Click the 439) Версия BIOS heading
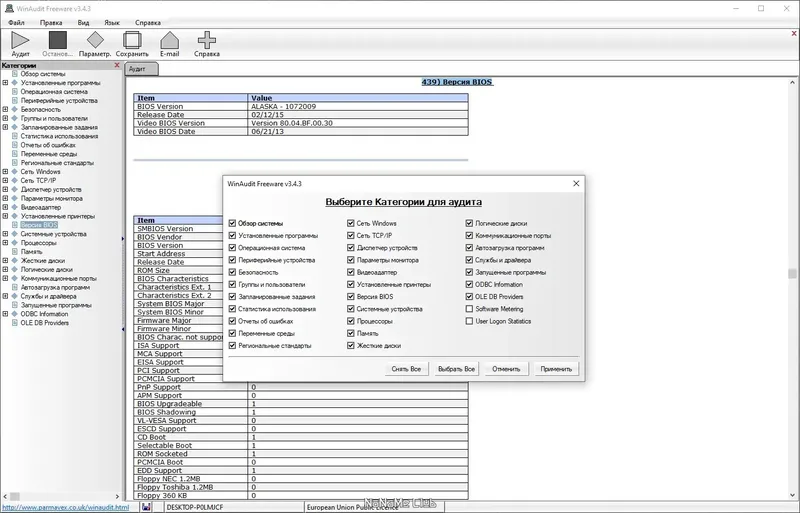This screenshot has width=800, height=513. click(x=457, y=82)
